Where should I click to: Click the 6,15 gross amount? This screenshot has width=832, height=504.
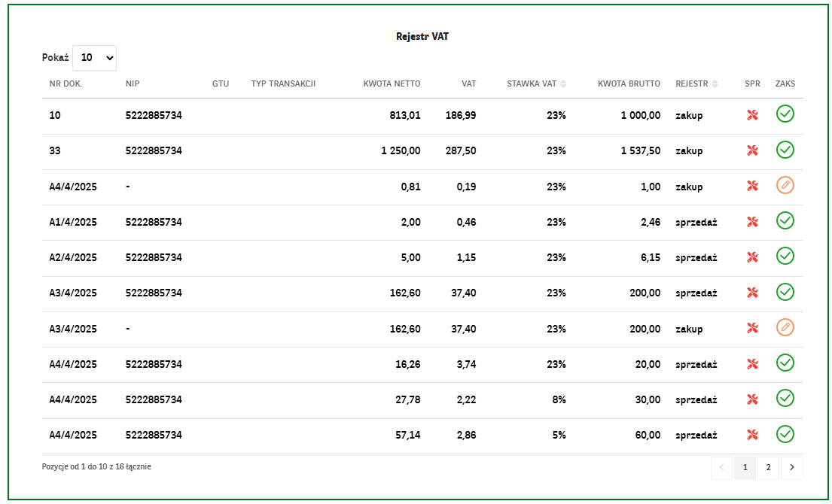(651, 257)
